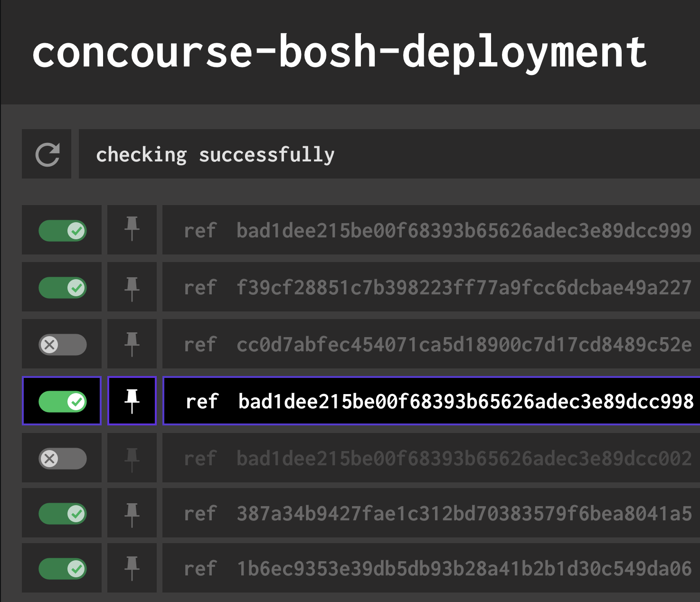Image resolution: width=700 pixels, height=602 pixels.
Task: Disable the version ending in dcc999
Action: pos(61,230)
